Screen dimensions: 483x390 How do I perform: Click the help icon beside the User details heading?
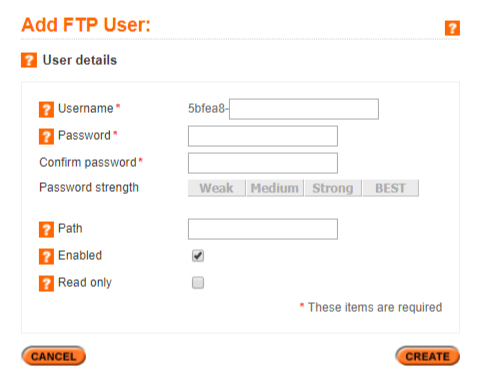tap(29, 60)
